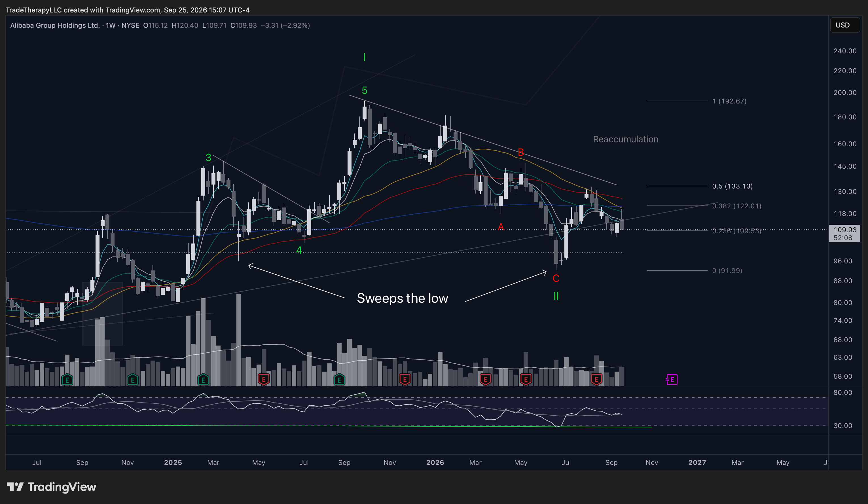Screen dimensions: 868x504
Task: Select the red earnings marker near Mar 2026
Action: point(485,380)
